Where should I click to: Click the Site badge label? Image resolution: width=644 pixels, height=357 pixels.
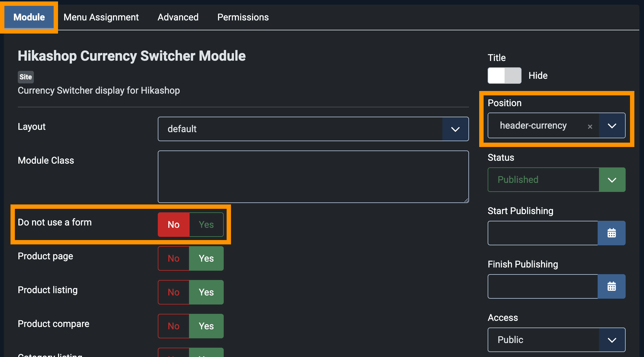pos(26,77)
